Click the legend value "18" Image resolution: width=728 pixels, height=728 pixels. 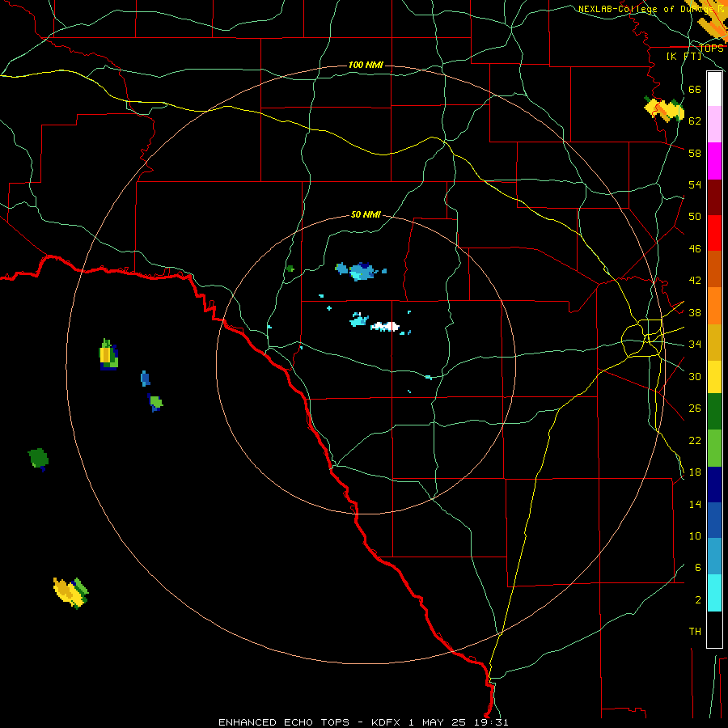pyautogui.click(x=695, y=472)
